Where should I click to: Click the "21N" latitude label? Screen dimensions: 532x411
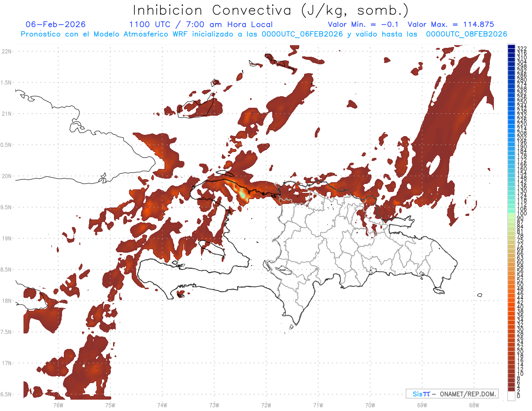pos(7,114)
